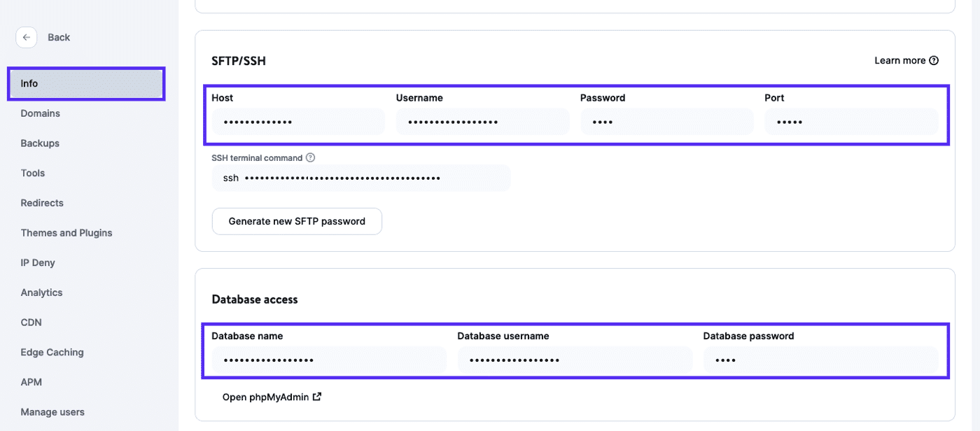Screen dimensions: 980x431
Task: Open Themes and Plugins
Action: click(x=66, y=232)
